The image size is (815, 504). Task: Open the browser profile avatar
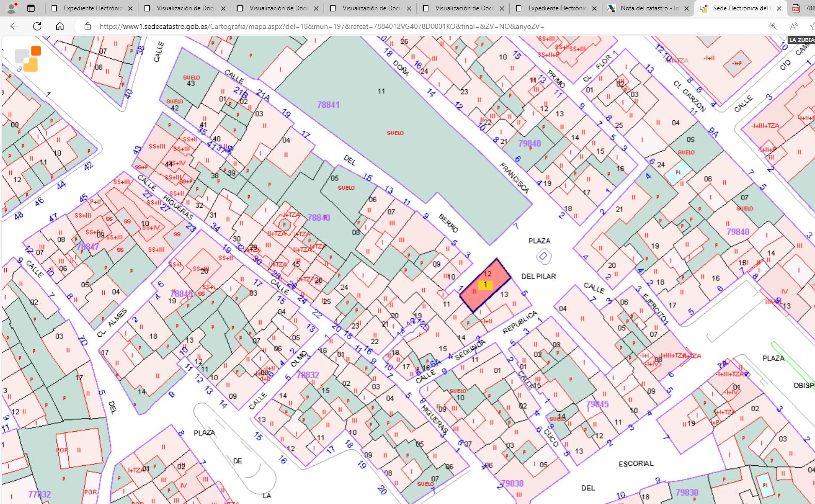click(11, 8)
